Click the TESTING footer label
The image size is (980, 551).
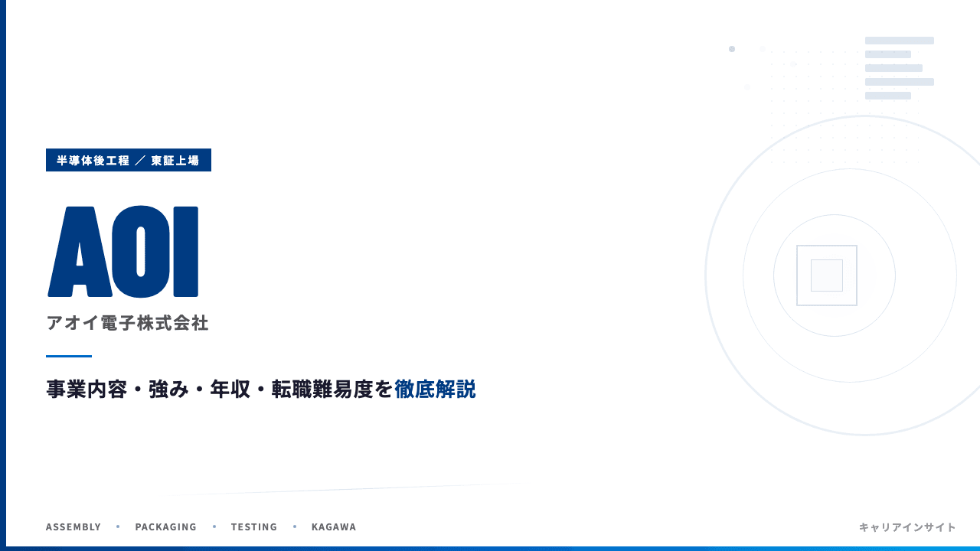(x=254, y=527)
